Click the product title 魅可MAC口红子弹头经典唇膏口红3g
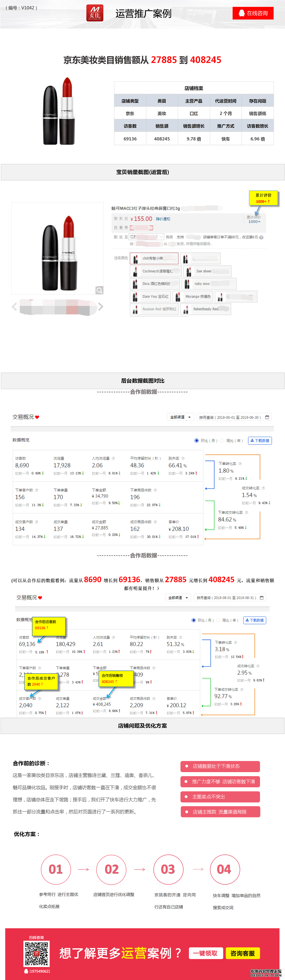This screenshot has width=285, height=980. pyautogui.click(x=146, y=209)
